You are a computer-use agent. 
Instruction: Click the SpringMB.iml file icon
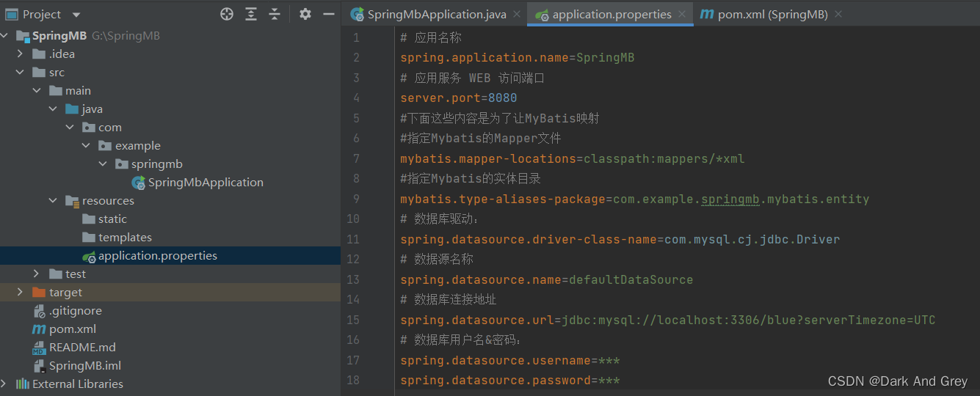tap(39, 366)
